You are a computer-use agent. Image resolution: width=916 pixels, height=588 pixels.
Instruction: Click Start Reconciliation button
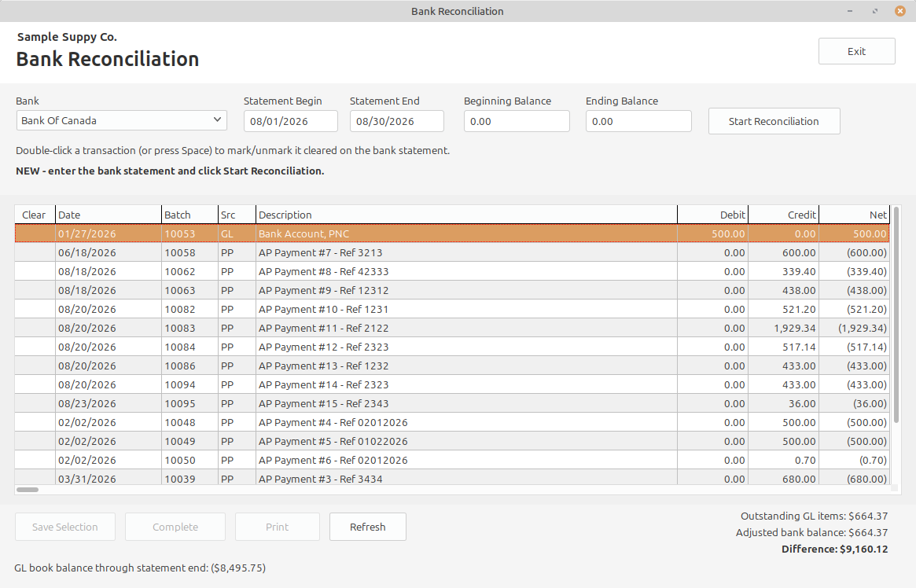(x=774, y=122)
